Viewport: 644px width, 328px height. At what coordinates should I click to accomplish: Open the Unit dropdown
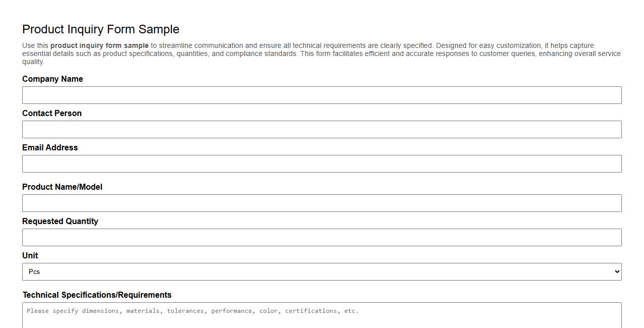coord(321,271)
